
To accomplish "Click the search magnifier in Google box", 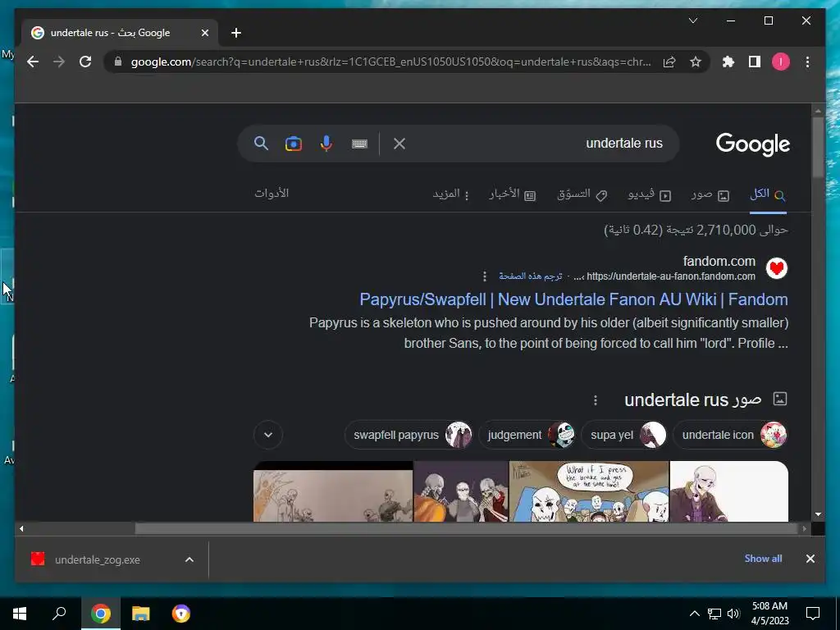I will coord(261,144).
